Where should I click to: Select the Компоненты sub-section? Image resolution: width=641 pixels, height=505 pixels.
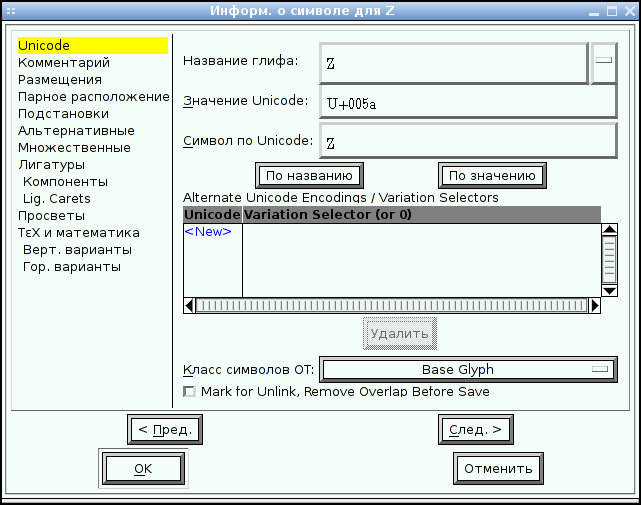click(65, 182)
